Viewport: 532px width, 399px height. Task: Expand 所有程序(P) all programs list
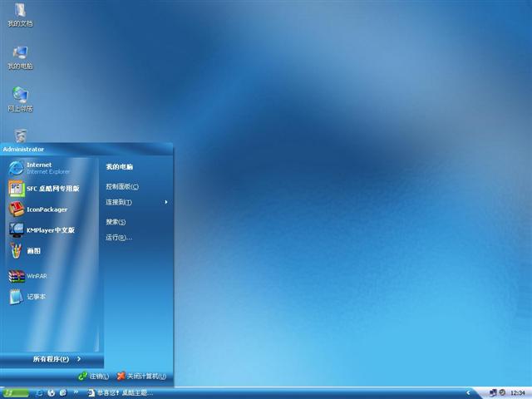[x=57, y=359]
